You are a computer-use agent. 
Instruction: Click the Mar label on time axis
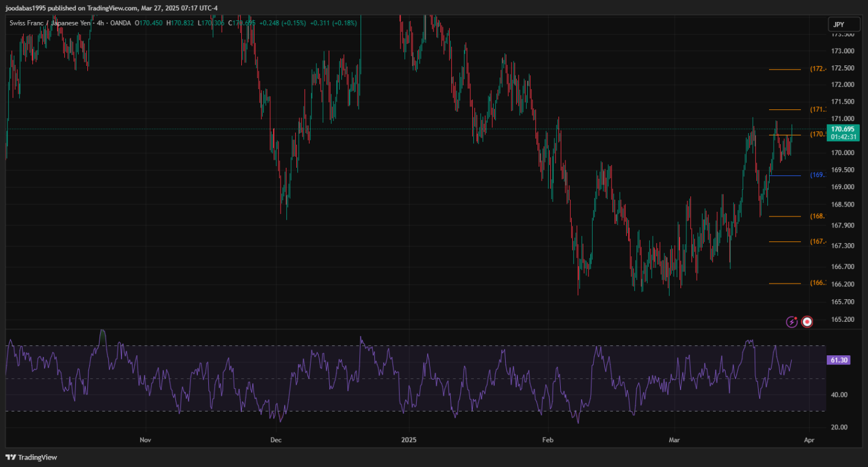[x=674, y=440]
